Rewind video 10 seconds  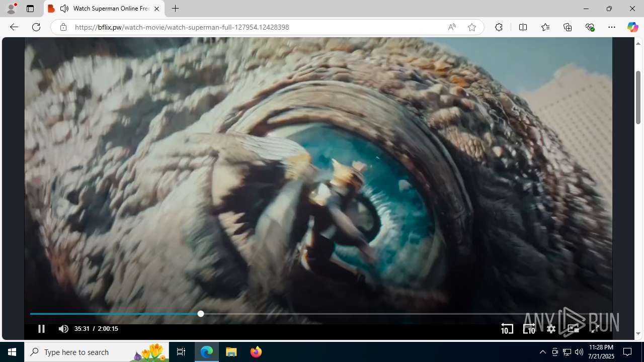pos(507,329)
